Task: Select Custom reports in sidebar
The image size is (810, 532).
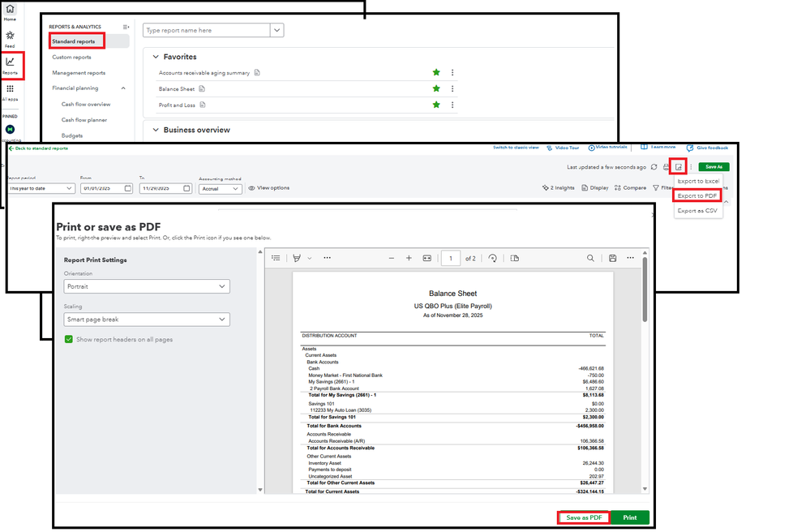Action: pyautogui.click(x=71, y=58)
